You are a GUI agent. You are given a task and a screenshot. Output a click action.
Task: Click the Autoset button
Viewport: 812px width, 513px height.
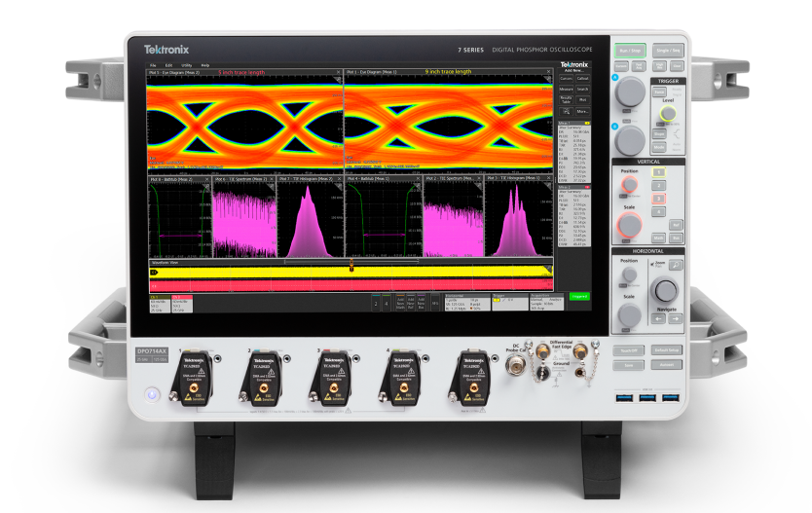pos(667,365)
